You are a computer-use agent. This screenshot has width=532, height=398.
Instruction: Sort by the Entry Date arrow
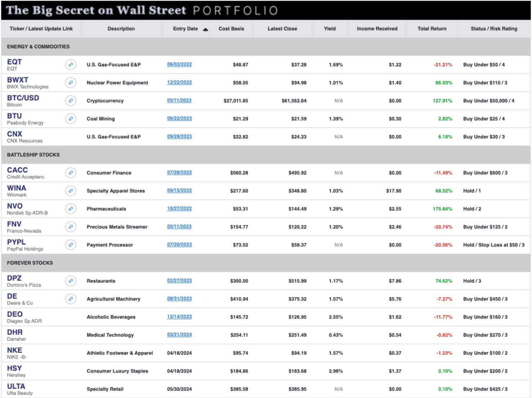(x=205, y=30)
